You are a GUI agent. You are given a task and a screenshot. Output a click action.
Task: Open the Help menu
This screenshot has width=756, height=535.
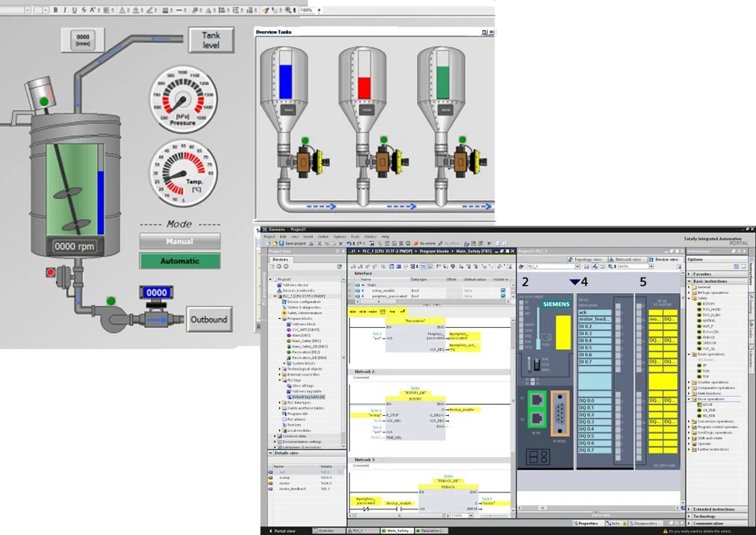(x=385, y=237)
